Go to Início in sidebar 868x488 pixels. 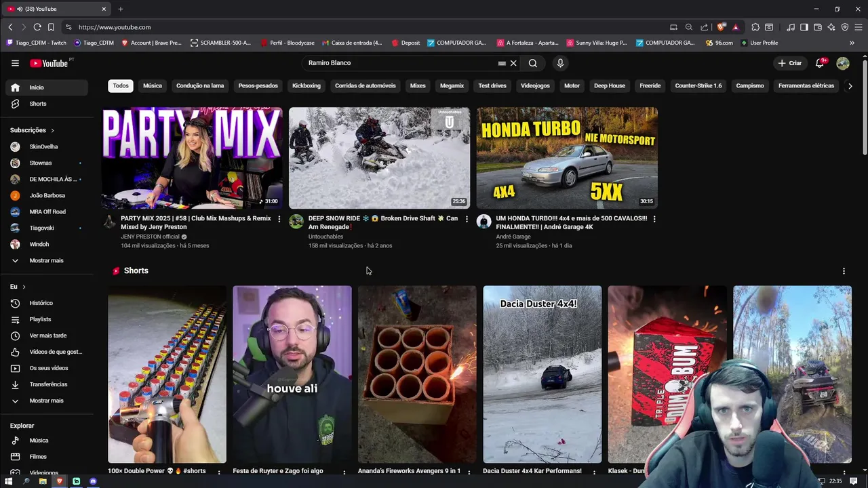point(47,87)
